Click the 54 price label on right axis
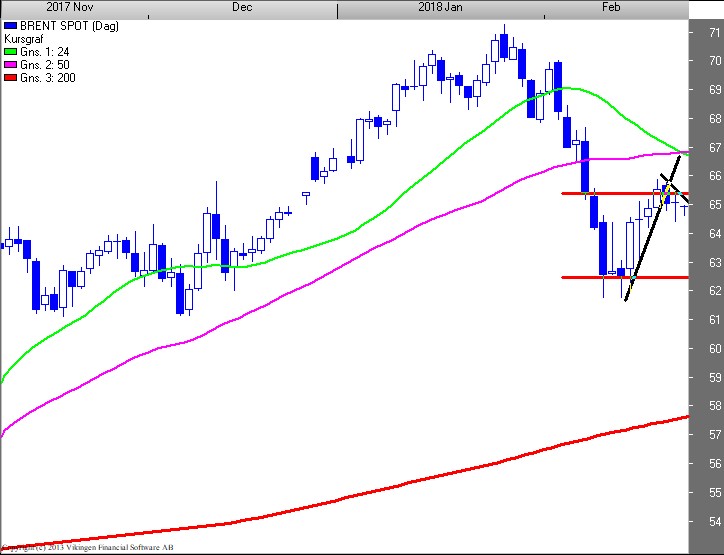Screen dimensions: 724x555 coord(714,522)
